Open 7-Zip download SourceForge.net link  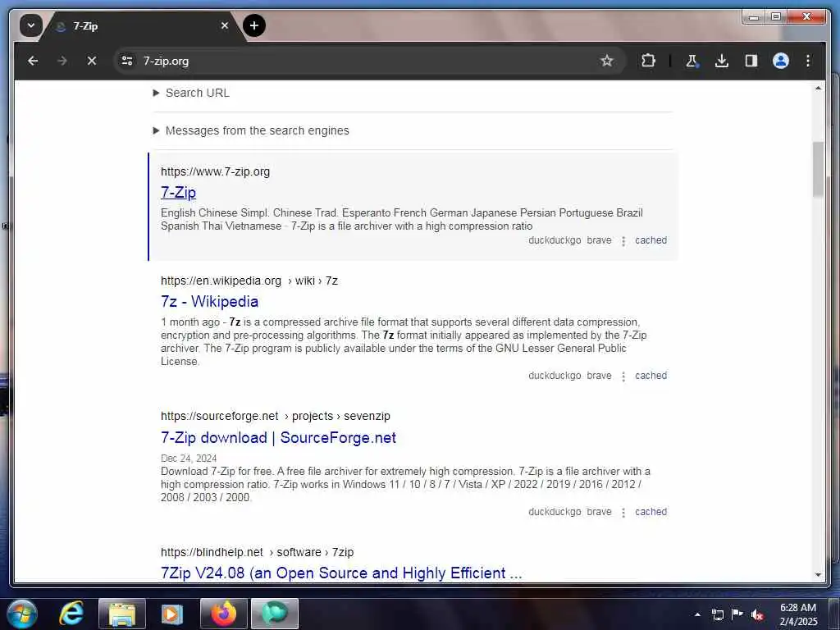point(278,438)
